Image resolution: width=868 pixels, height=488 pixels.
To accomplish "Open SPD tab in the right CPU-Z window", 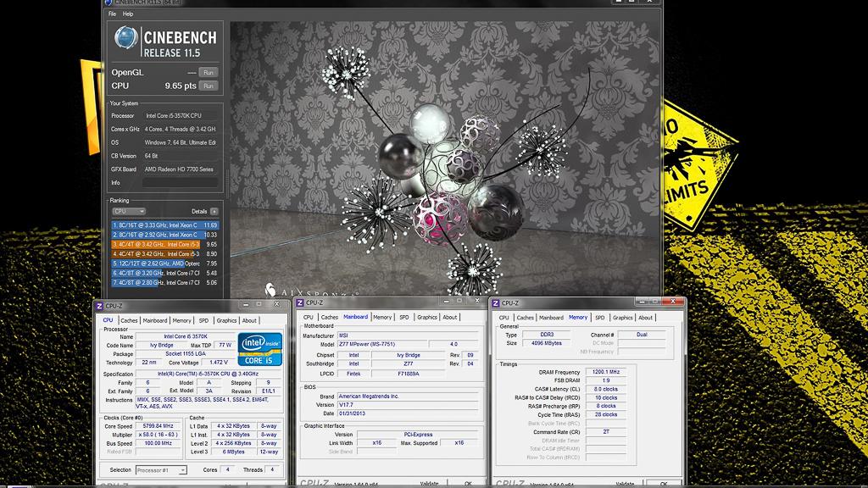I will pos(600,318).
